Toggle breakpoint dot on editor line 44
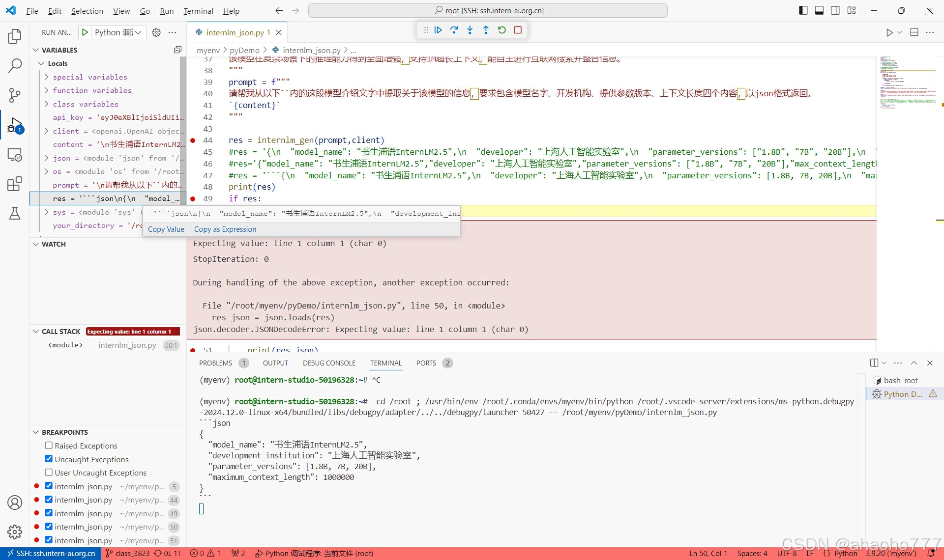This screenshot has height=560, width=944. point(193,140)
